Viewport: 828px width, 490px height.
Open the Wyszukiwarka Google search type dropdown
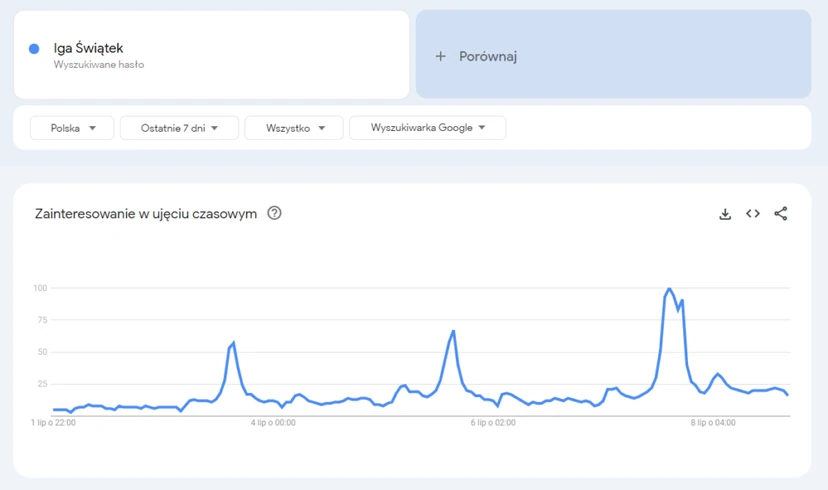click(428, 128)
